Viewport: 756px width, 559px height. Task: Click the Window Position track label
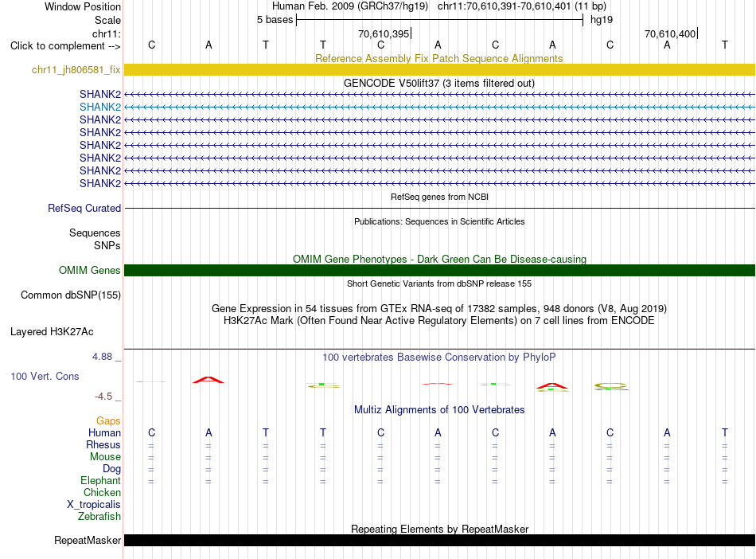point(83,6)
